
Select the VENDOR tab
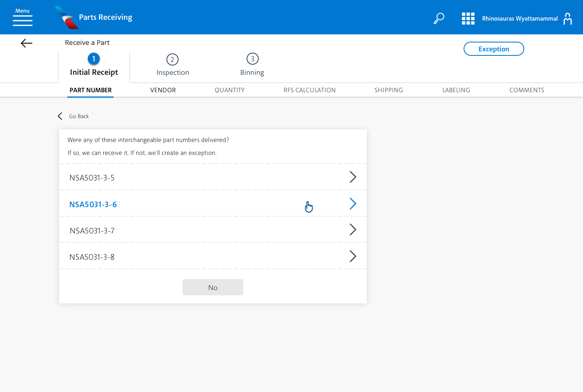click(163, 90)
